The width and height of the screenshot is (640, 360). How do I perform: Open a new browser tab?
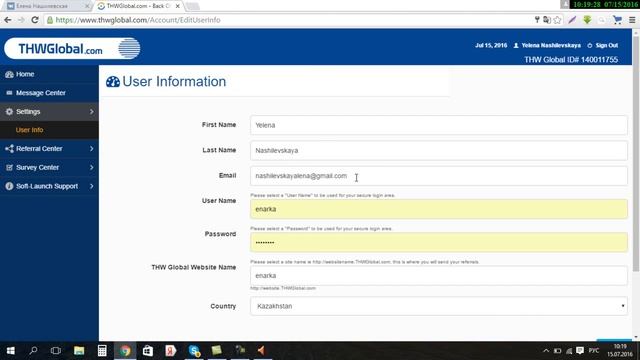[x=193, y=6]
